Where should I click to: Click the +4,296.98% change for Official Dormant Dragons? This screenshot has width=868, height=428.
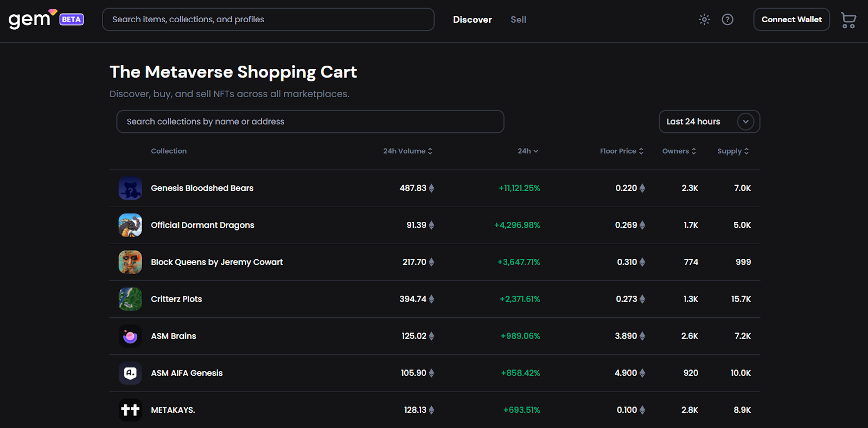click(517, 225)
